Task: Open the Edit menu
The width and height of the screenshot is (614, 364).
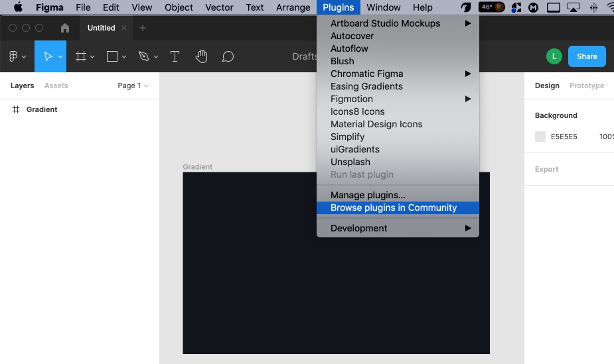Action: [x=111, y=7]
